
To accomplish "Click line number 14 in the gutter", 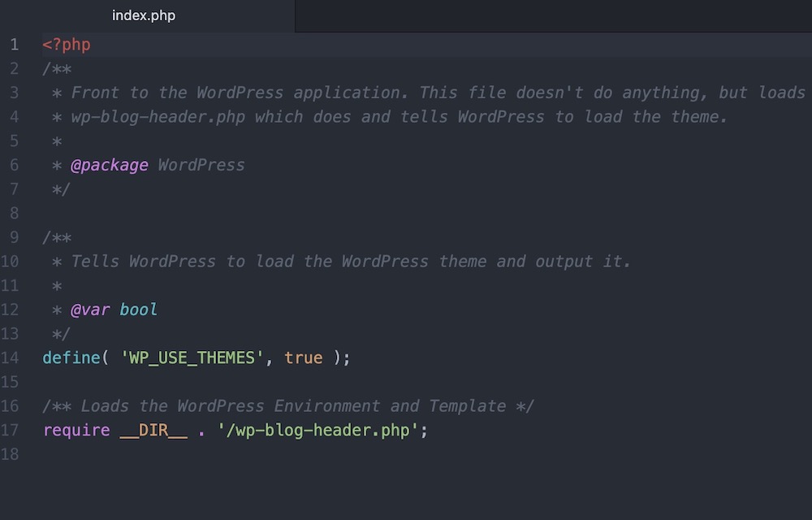I will [x=10, y=357].
